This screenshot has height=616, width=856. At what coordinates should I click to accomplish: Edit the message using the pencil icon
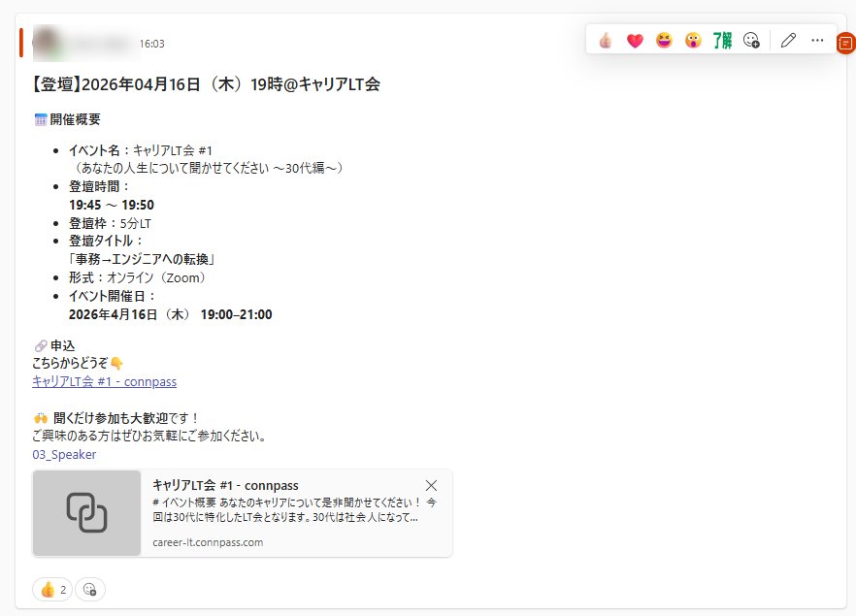point(788,41)
